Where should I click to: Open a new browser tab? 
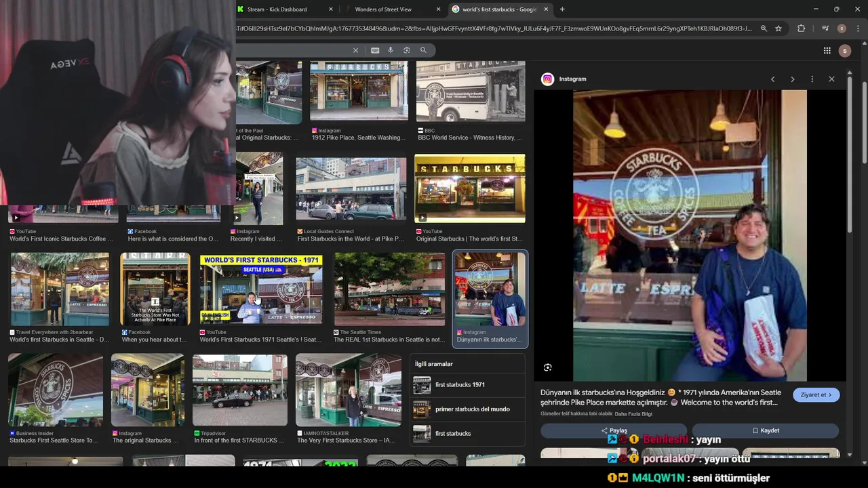coord(562,9)
